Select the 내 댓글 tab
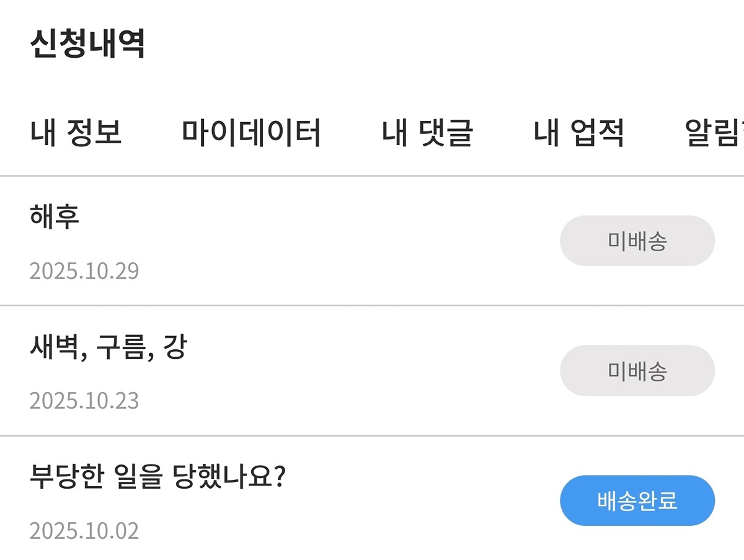 (x=427, y=133)
